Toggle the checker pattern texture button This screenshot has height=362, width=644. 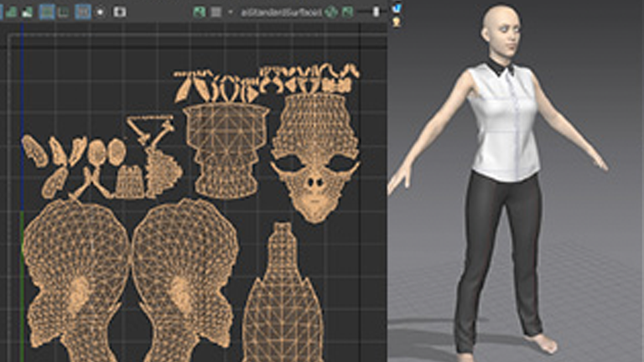pos(215,12)
